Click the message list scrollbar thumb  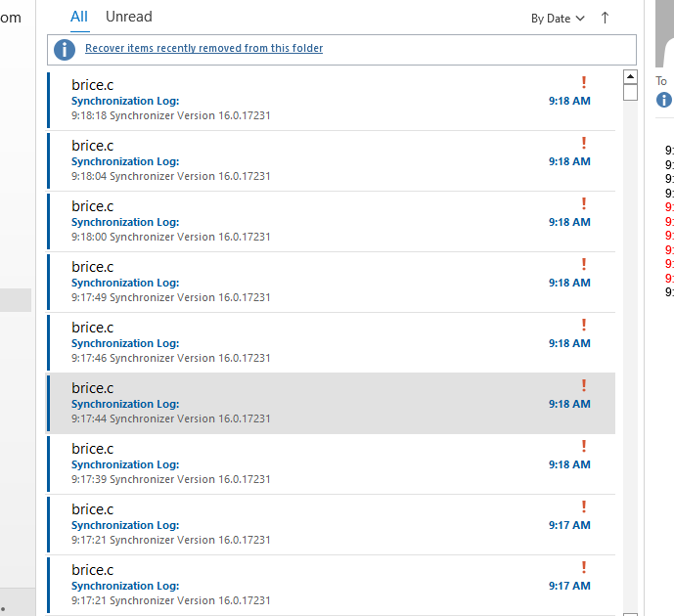pos(631,94)
